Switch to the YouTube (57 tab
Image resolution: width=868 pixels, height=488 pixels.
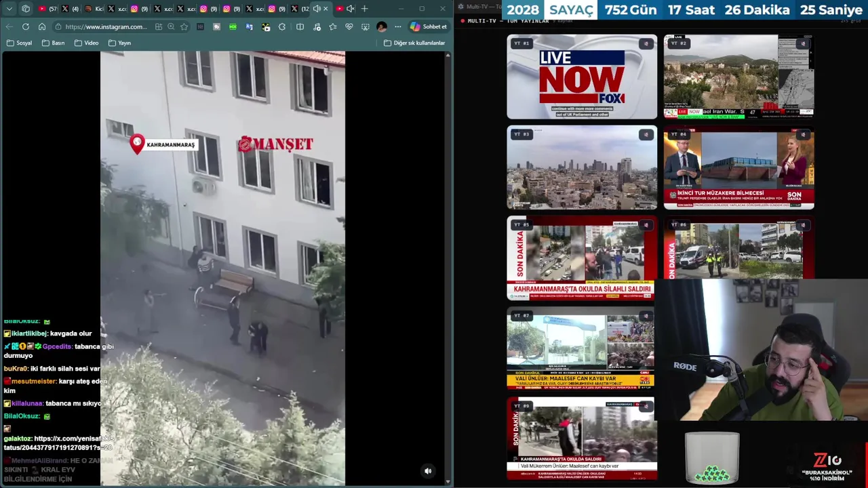tap(47, 9)
